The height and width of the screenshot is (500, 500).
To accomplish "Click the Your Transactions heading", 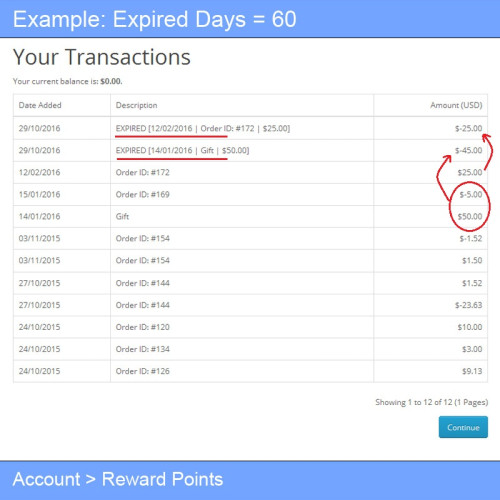I will (x=102, y=57).
